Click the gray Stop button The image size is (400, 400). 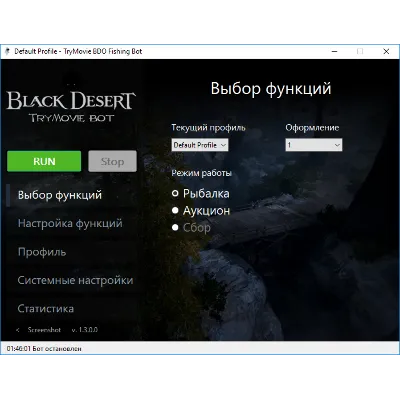pyautogui.click(x=112, y=161)
